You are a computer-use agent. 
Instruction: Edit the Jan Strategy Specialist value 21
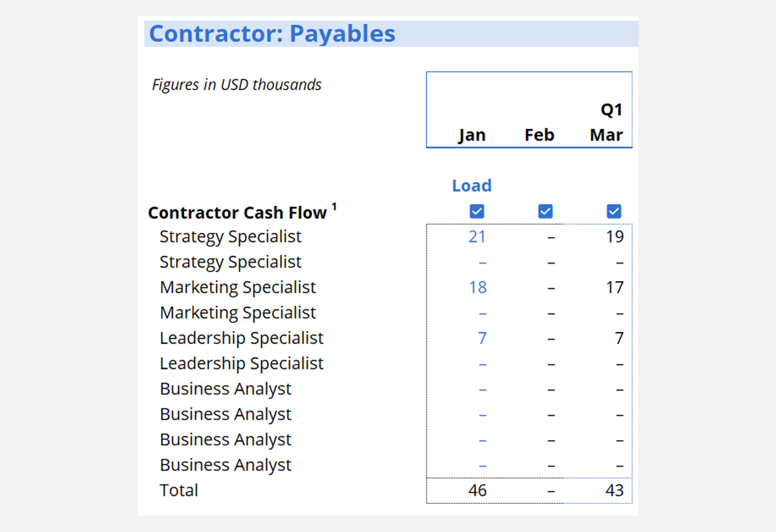coord(477,236)
